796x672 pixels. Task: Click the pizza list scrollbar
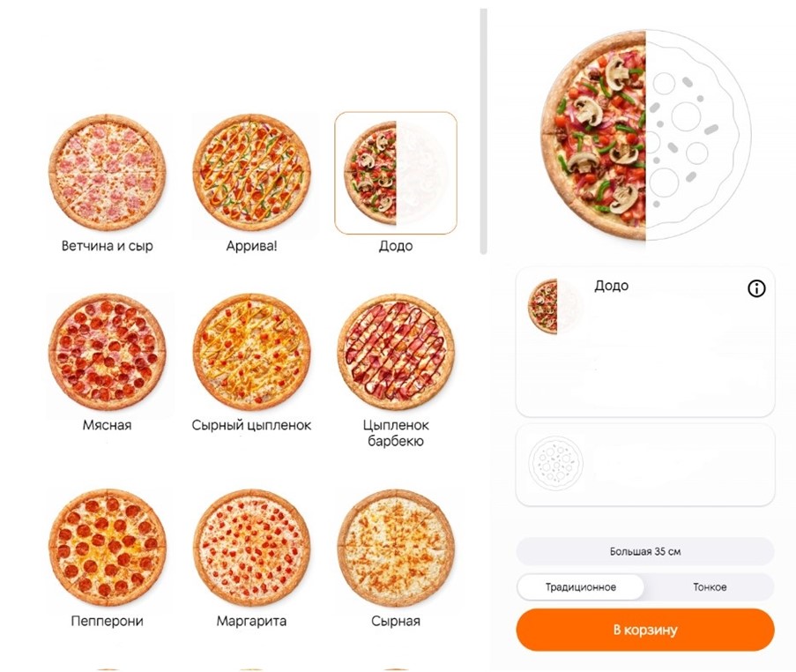tap(483, 132)
